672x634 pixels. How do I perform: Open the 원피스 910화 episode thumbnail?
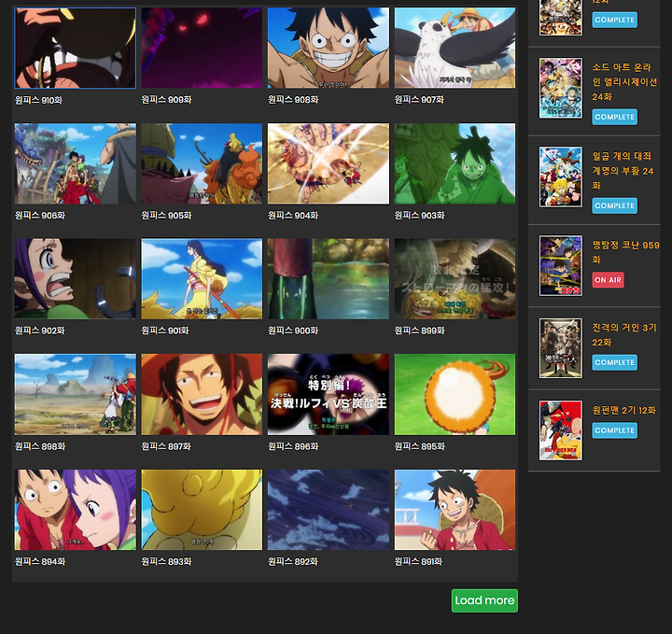(75, 48)
